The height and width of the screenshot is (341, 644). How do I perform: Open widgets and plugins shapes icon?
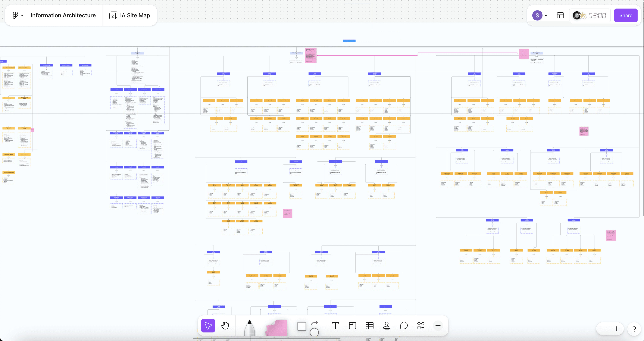pyautogui.click(x=421, y=325)
